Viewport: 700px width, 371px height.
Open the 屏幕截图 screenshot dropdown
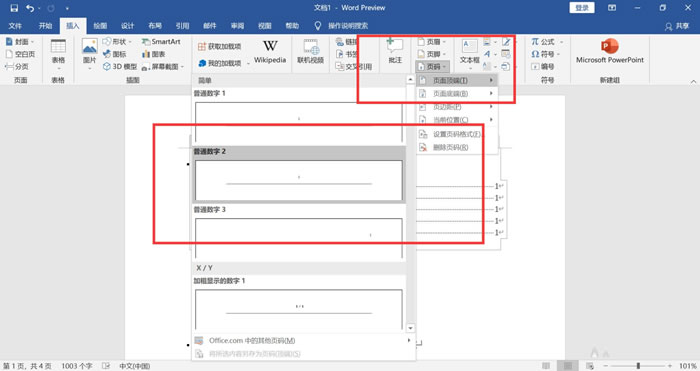162,67
